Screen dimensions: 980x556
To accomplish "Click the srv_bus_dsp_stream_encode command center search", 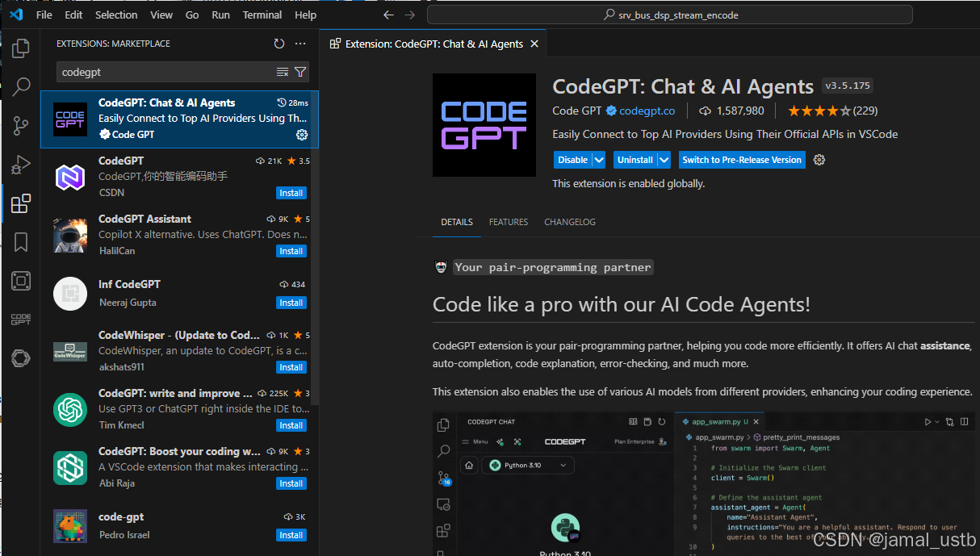I will click(x=670, y=15).
